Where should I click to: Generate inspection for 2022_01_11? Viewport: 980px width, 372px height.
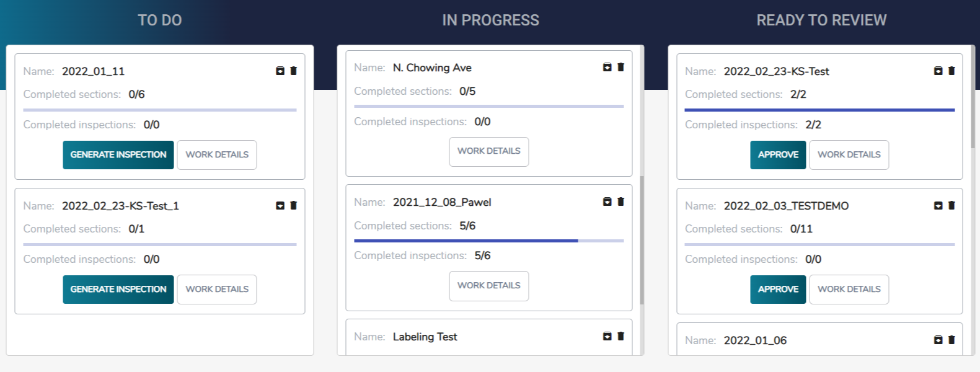[x=118, y=155]
